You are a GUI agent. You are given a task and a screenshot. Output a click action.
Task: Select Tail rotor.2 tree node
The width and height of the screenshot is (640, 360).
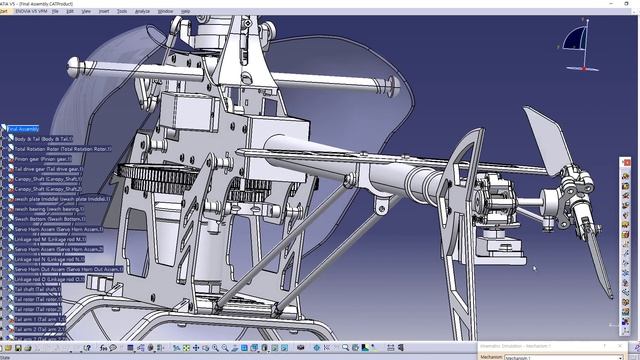coord(38,309)
